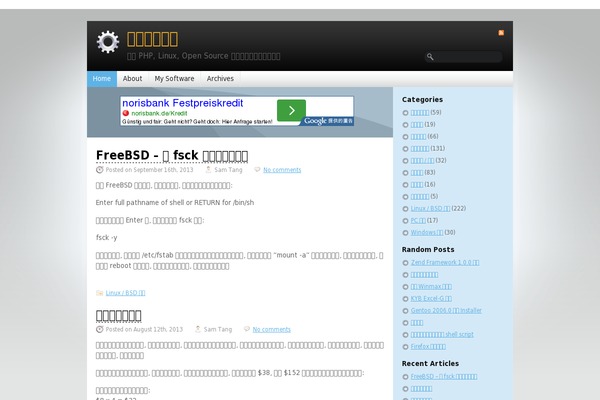Click clock icon beside September 16th, 2013
This screenshot has height=400, width=600.
[99, 170]
